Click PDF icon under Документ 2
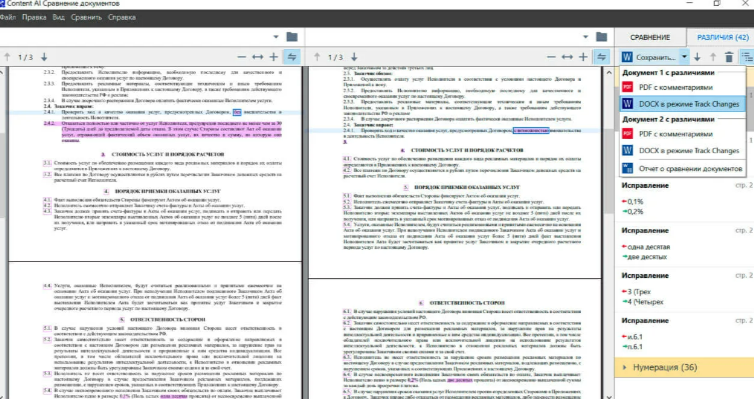Image resolution: width=754 pixels, height=399 pixels. point(628,134)
